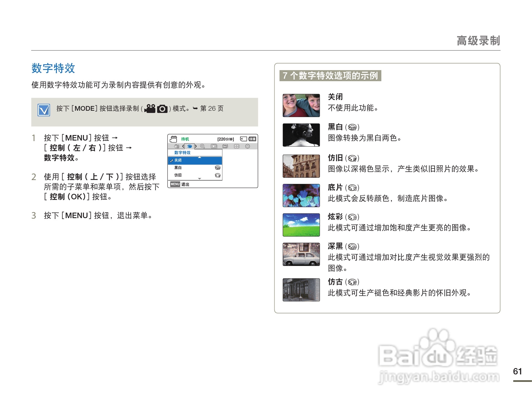Click the hand stabilization icon in the menu bar
This screenshot has width=532, height=407.
click(177, 146)
